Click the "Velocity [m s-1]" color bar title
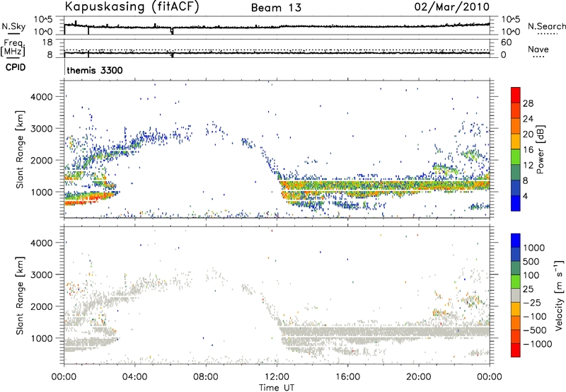The height and width of the screenshot is (392, 566). coord(559,295)
